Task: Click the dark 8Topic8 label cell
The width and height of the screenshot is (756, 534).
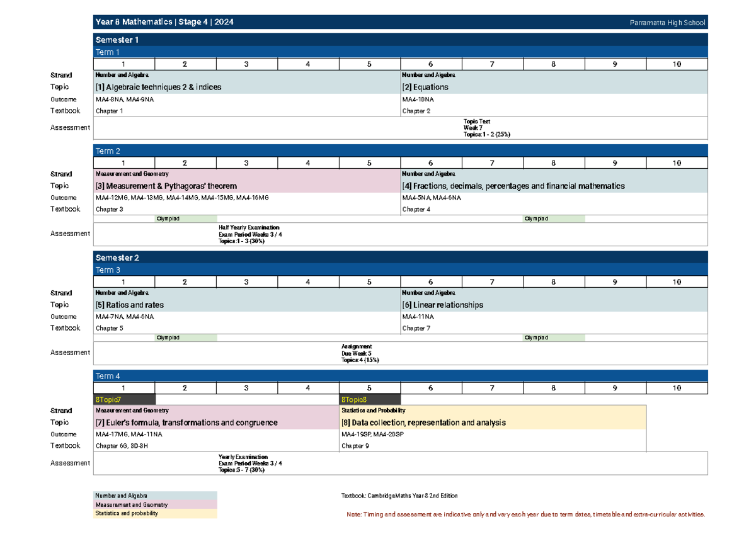Action: click(x=369, y=399)
